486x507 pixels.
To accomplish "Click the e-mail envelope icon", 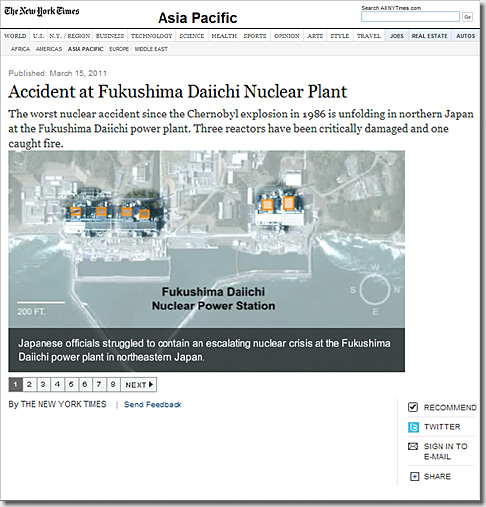I will (413, 446).
